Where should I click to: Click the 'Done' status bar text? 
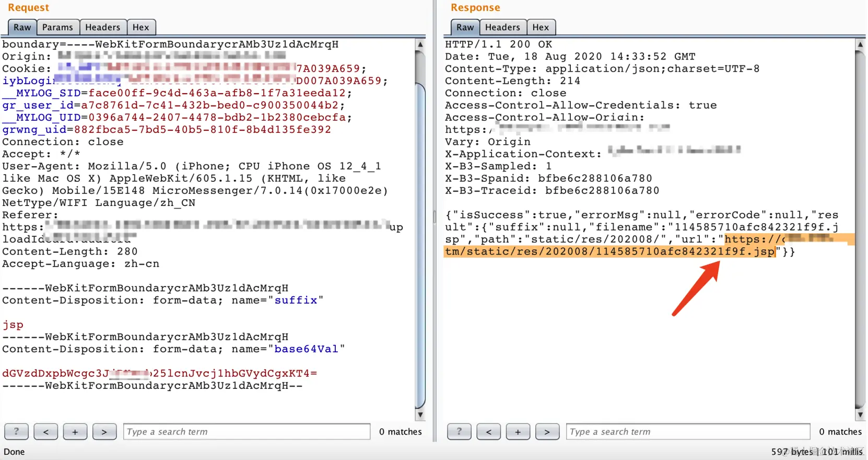point(14,452)
